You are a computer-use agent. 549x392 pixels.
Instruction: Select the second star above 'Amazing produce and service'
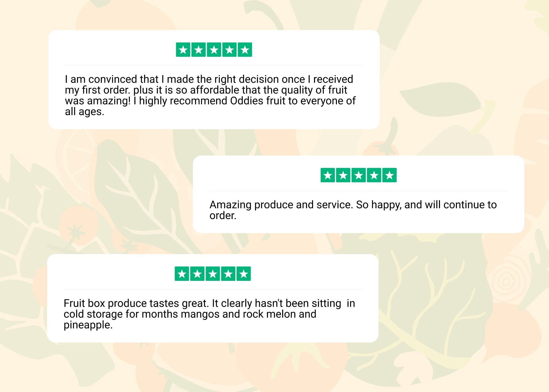343,175
